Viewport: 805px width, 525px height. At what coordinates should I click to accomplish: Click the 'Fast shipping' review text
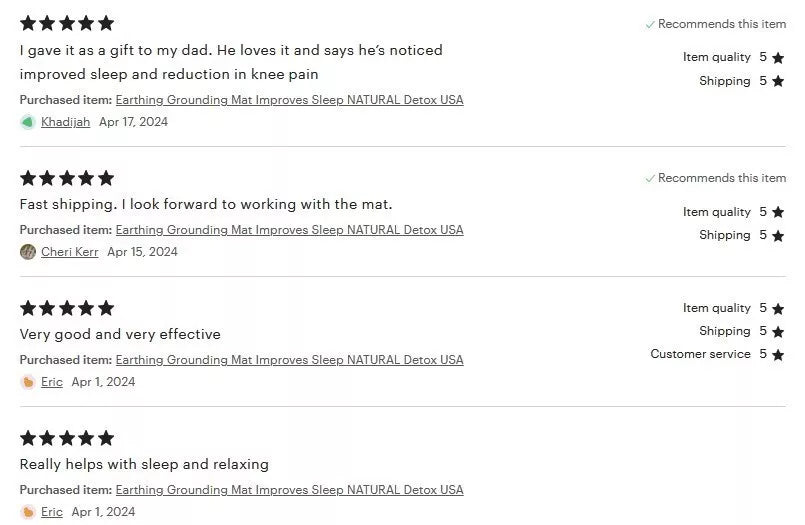205,204
